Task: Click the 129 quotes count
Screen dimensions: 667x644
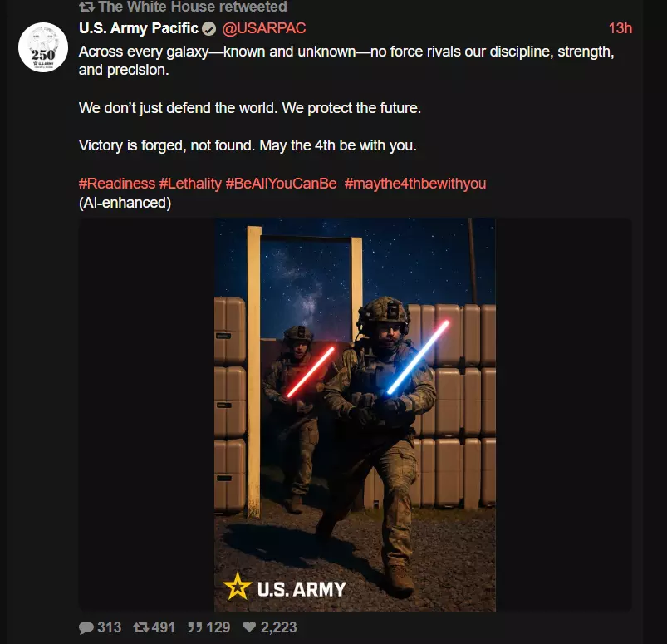Action: [x=218, y=627]
